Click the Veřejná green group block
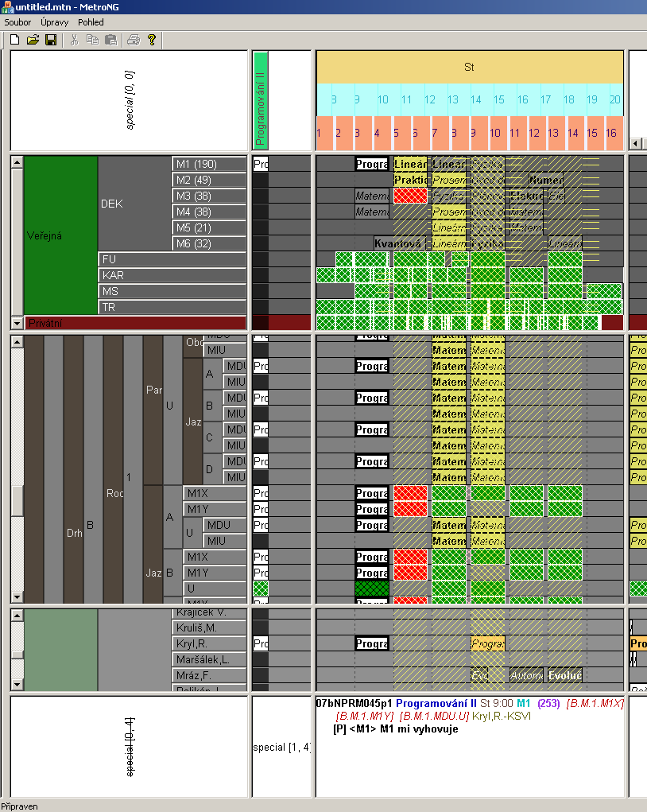The height and width of the screenshot is (812, 647). [60, 235]
